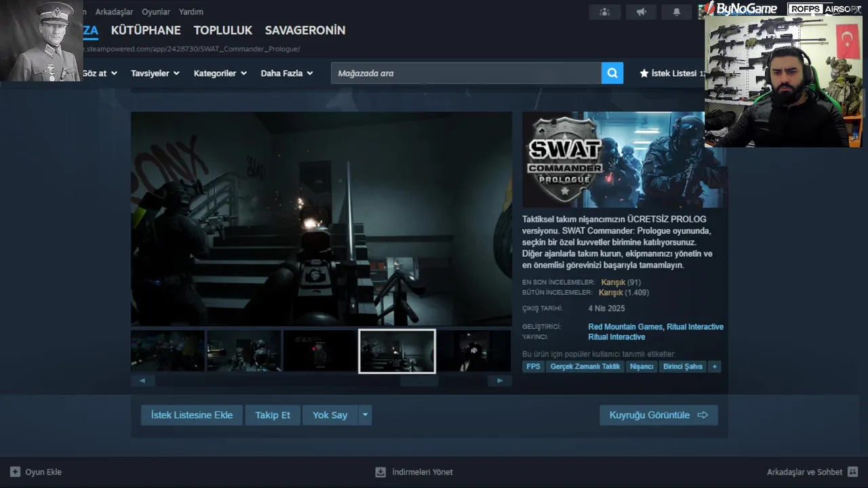Select the second screenshot thumbnail

coord(244,351)
